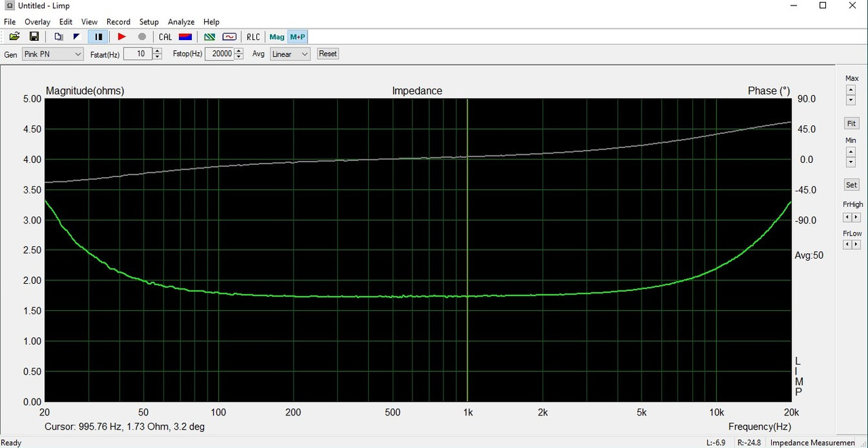Viewport: 868px width, 448px height.
Task: Open calibration with the CAL toolbar item
Action: (165, 37)
